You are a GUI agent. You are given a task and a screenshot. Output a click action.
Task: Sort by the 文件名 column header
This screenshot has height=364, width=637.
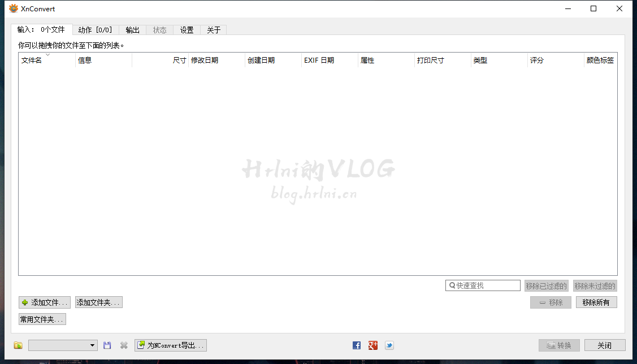47,60
